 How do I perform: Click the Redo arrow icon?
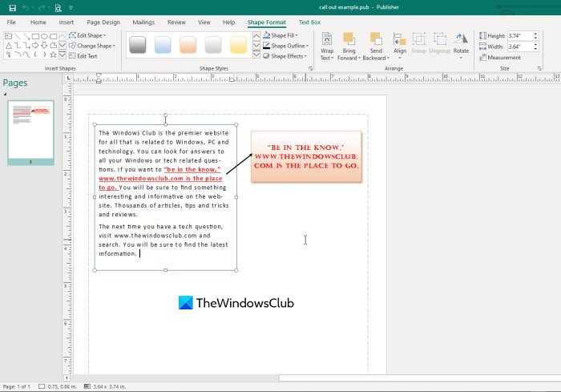[x=41, y=7]
